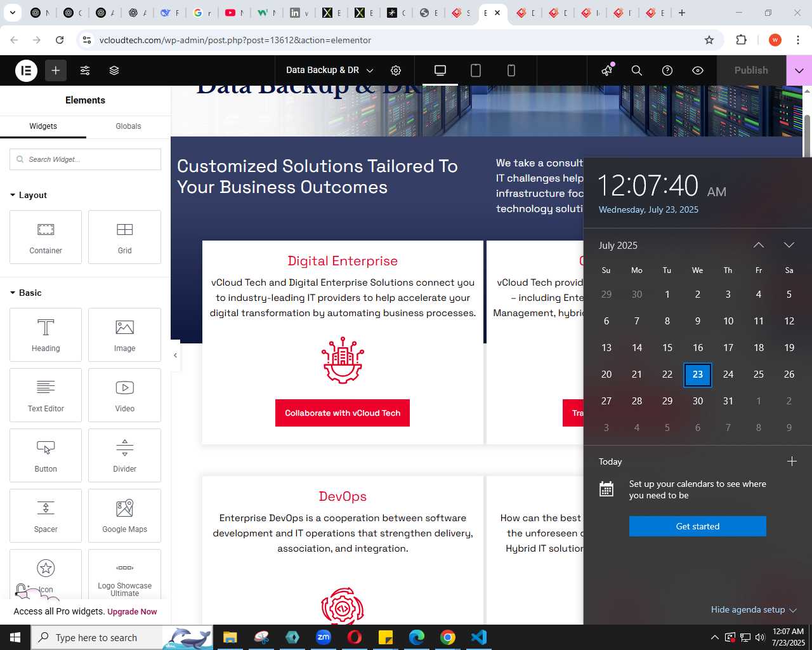Open the Data Backup & DR document dropdown
Viewport: 812px width, 650px height.
click(x=330, y=70)
